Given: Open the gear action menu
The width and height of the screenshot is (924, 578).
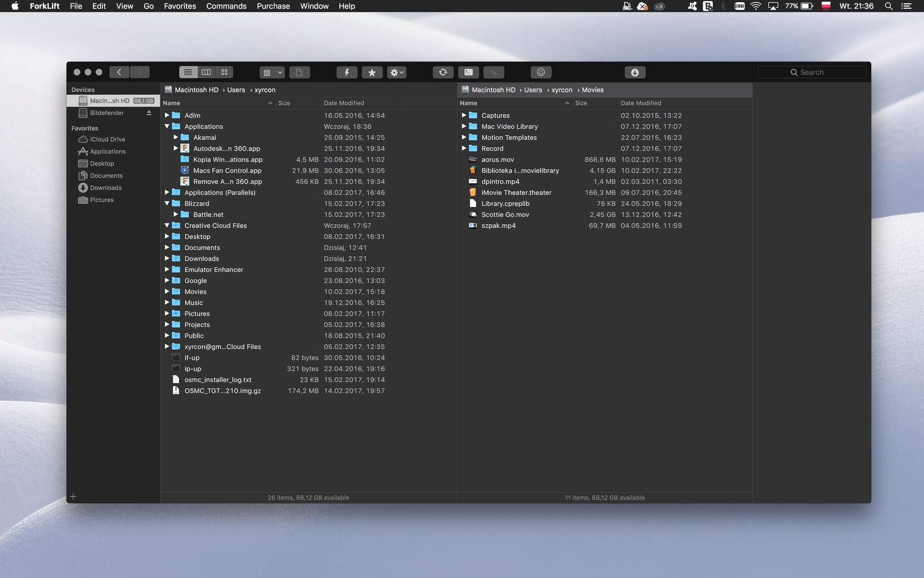Looking at the screenshot, I should [x=397, y=72].
